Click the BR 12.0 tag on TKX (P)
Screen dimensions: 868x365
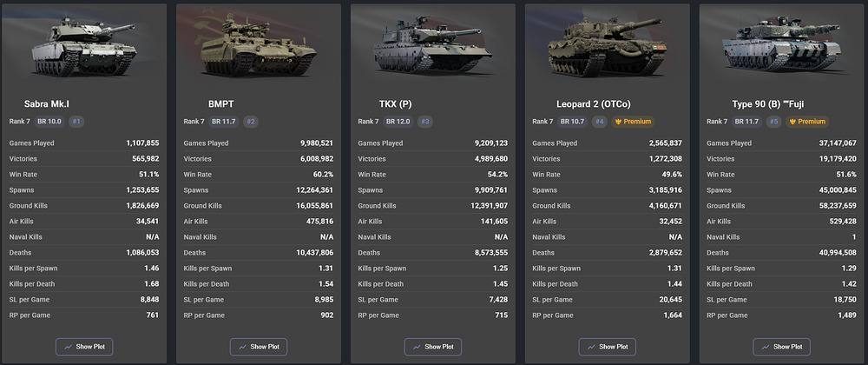(398, 122)
